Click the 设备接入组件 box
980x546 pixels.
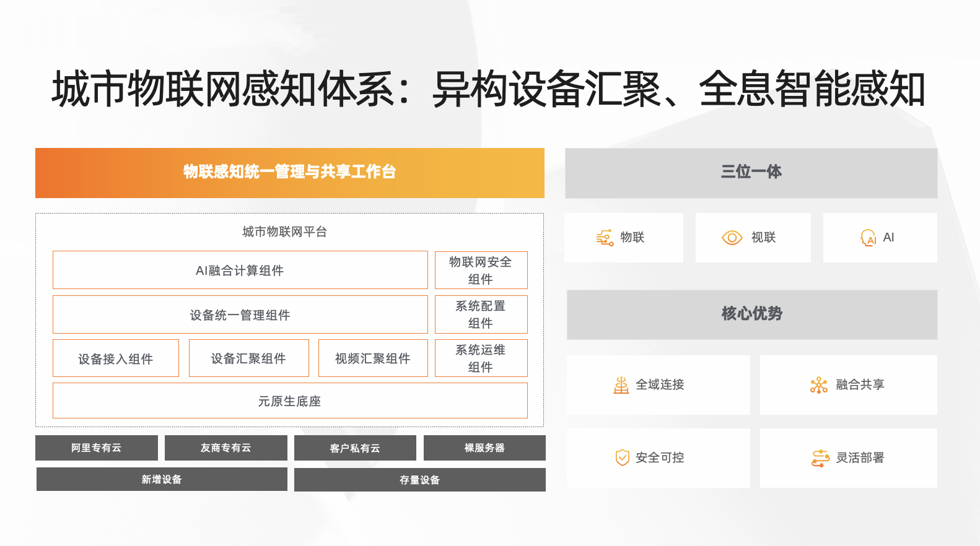(x=116, y=358)
